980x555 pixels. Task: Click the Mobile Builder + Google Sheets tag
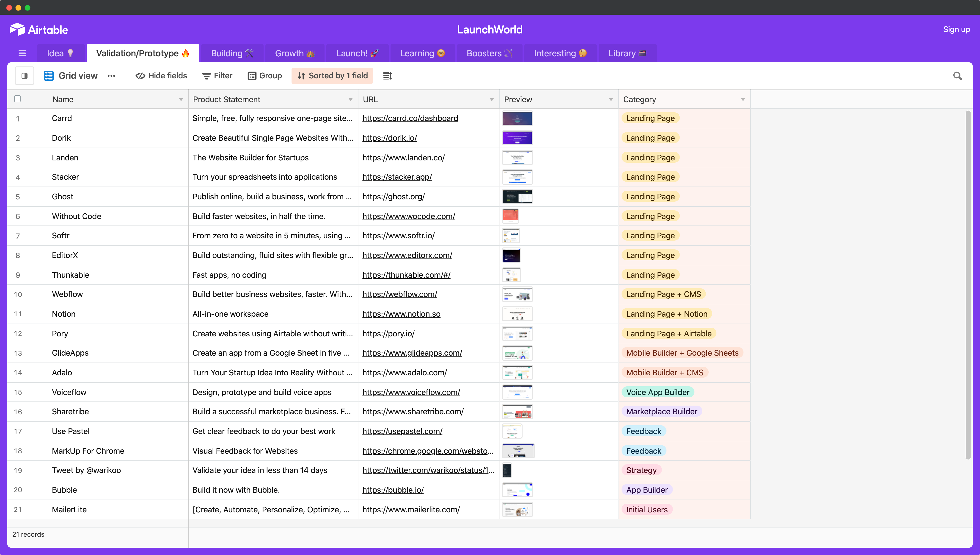[682, 353]
